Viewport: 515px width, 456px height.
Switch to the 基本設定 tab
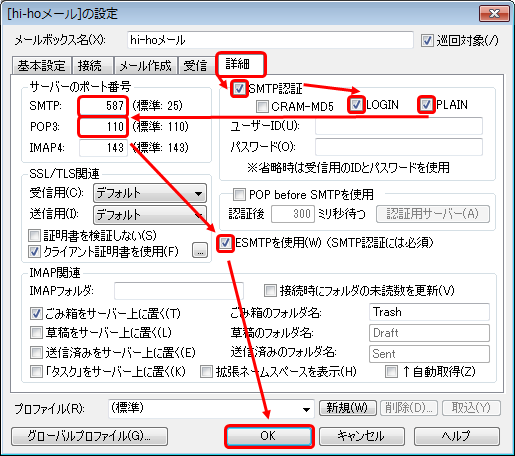[x=41, y=65]
